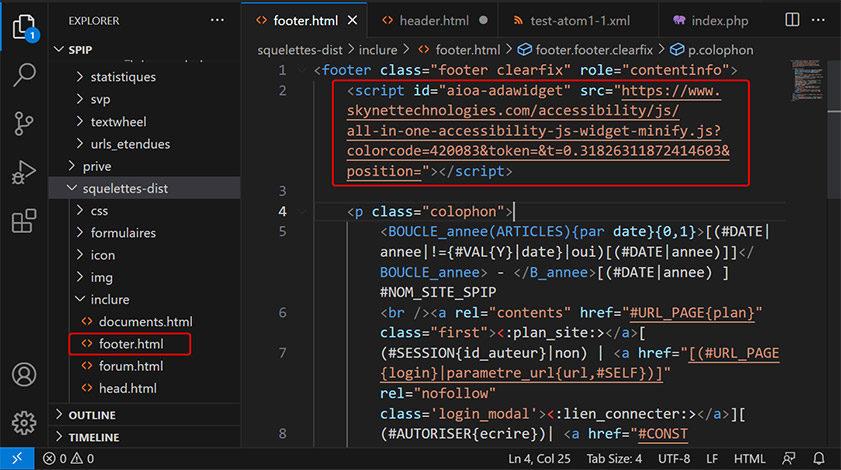The height and width of the screenshot is (470, 841).
Task: Click line number 2 in the gutter
Action: 282,90
